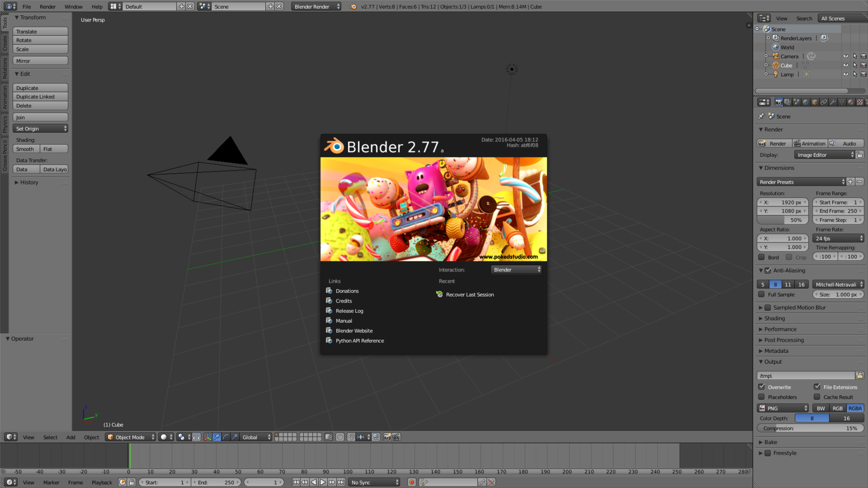The width and height of the screenshot is (868, 488).
Task: Open the Texture properties tab checker icon
Action: tap(860, 102)
